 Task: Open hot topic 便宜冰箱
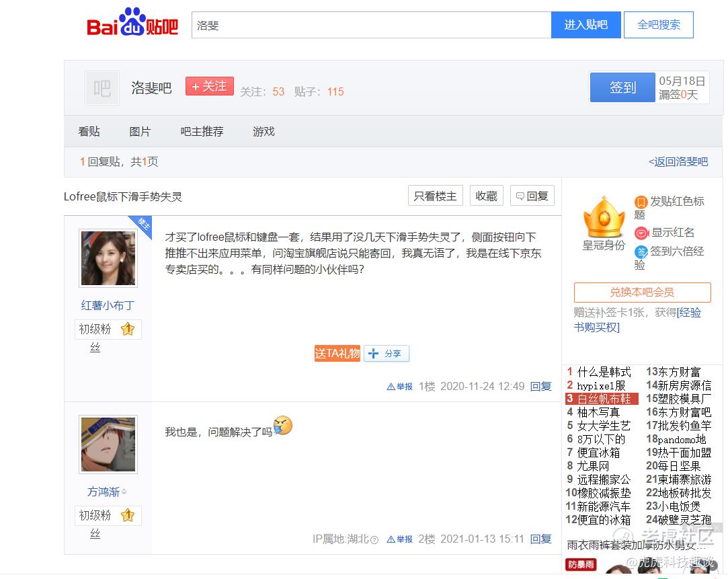point(598,453)
